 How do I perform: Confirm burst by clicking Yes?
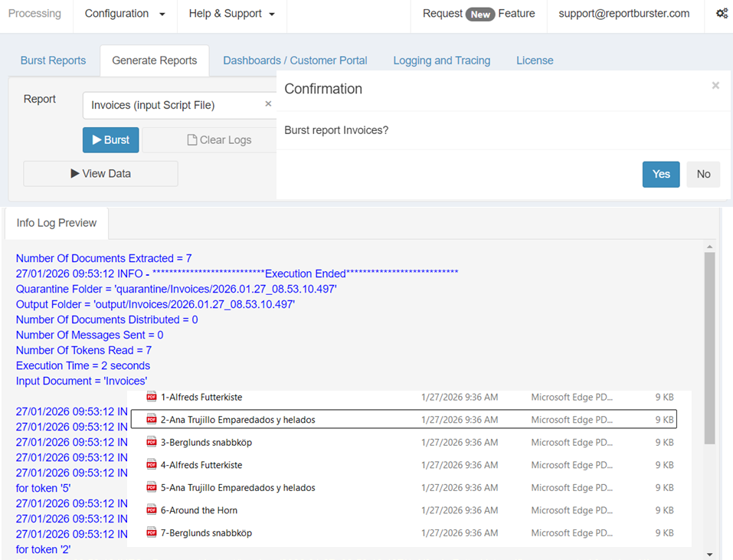(x=660, y=174)
